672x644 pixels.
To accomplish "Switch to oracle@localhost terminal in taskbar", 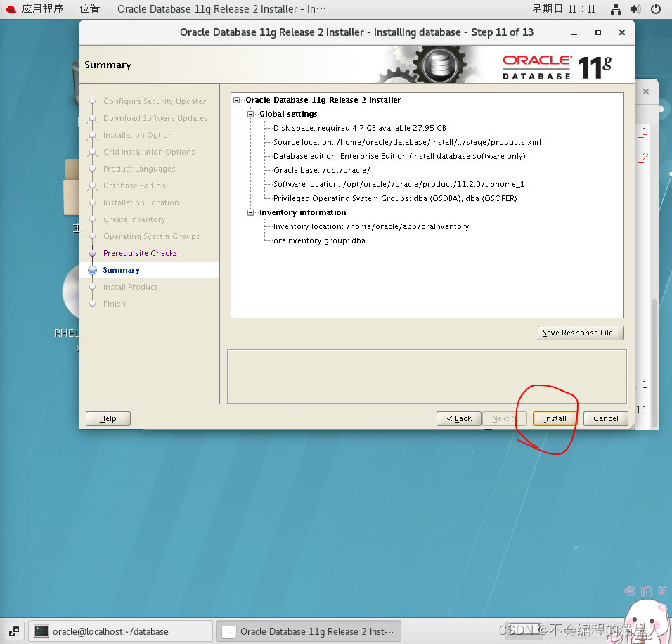I will click(x=121, y=631).
